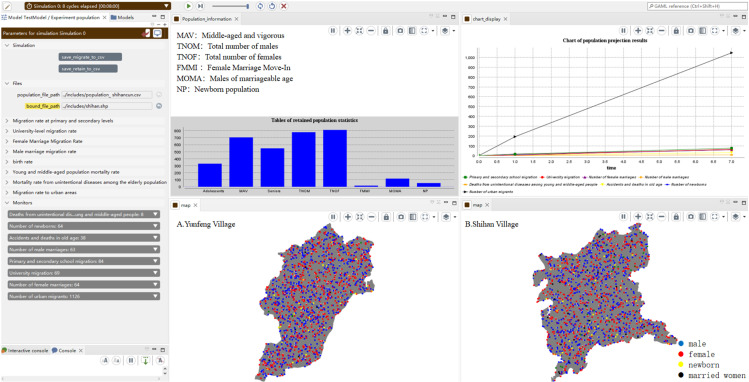Open the Number of urban migrants monitor dropdown
Image resolution: width=749 pixels, height=382 pixels.
pyautogui.click(x=155, y=297)
